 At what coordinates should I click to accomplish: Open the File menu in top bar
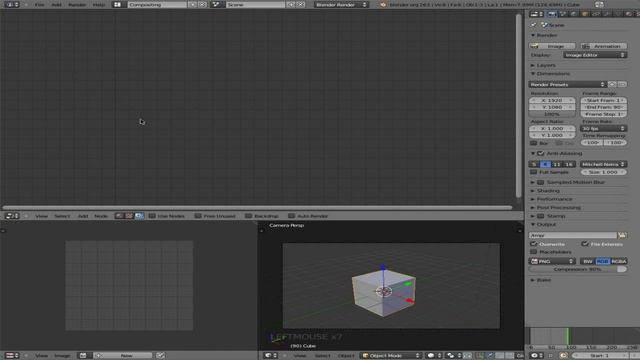coord(40,4)
